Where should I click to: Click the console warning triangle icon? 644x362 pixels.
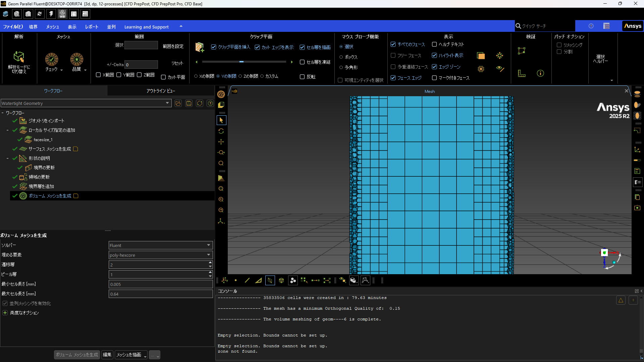(621, 300)
